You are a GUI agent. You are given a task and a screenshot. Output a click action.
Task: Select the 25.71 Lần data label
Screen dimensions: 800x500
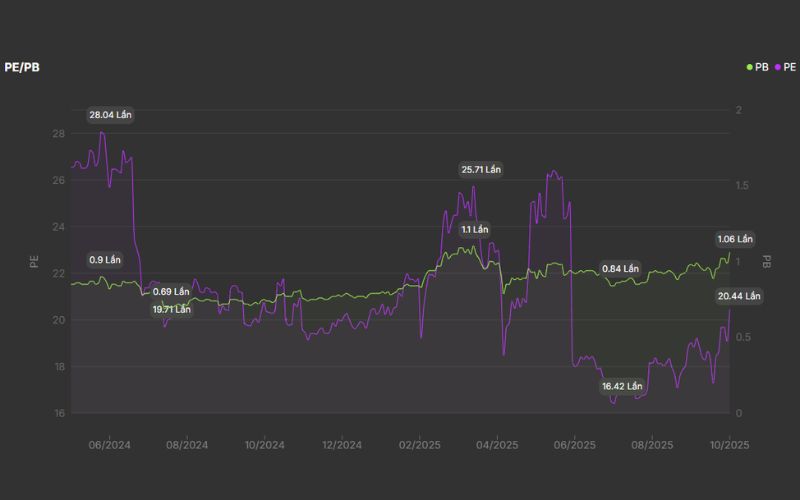tap(481, 170)
